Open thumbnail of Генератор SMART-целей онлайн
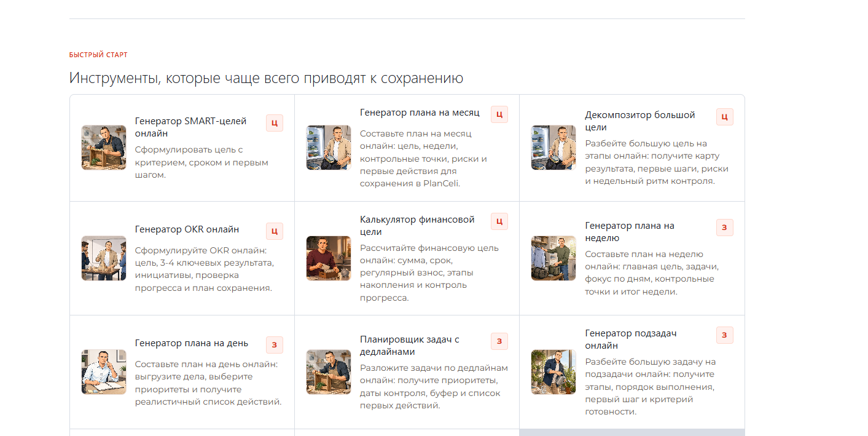 pos(104,148)
